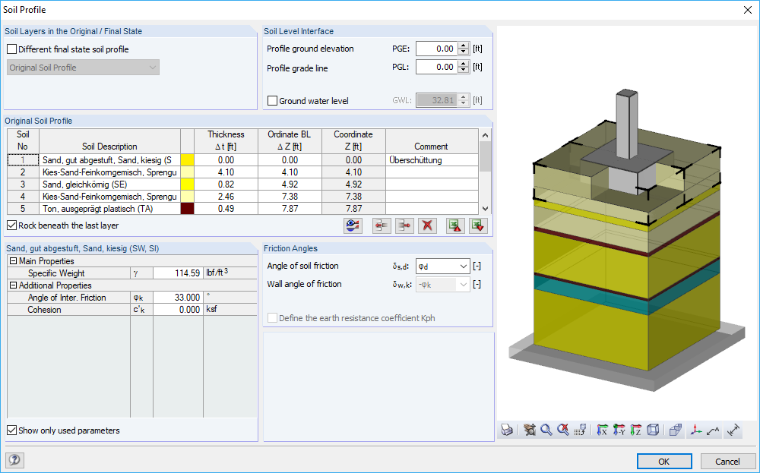Click yellow color swatch of soil 1
The width and height of the screenshot is (760, 473).
pyautogui.click(x=187, y=160)
